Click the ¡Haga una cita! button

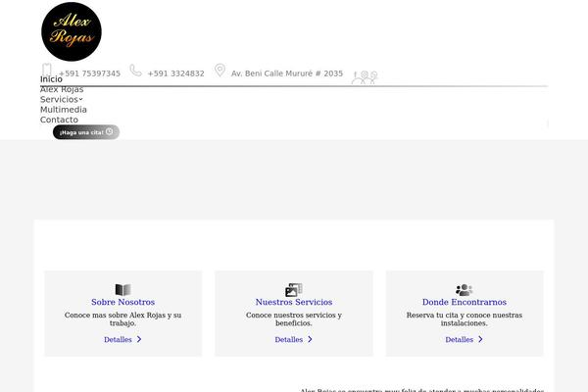[x=86, y=132]
